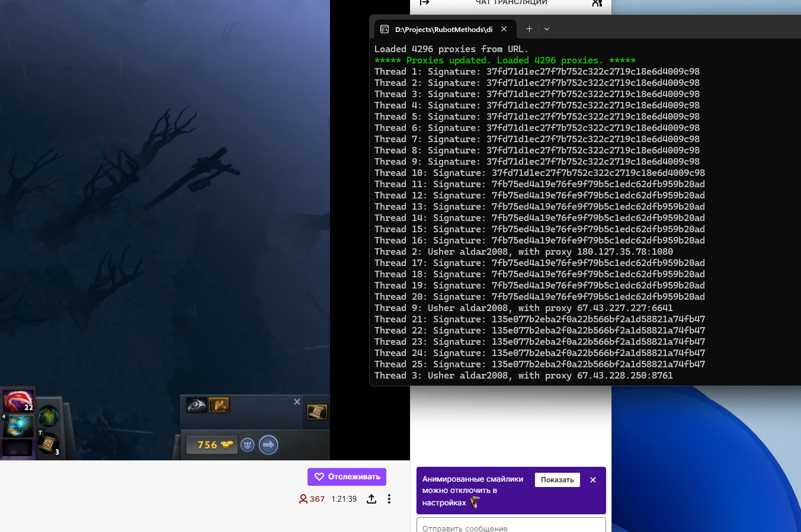Click the town portal scroll with 3 charges
Viewport: 801px width, 532px height.
(49, 443)
